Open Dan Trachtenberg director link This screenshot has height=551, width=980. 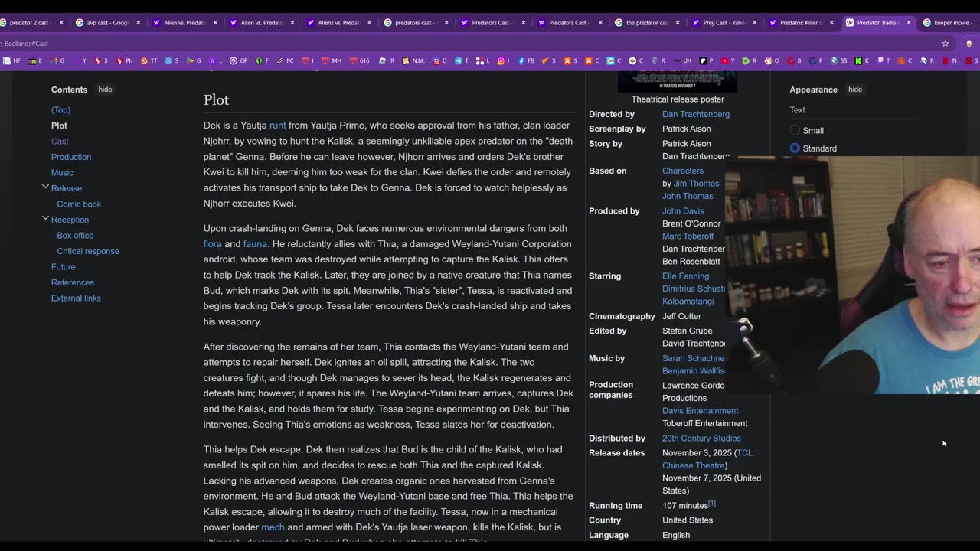point(696,114)
